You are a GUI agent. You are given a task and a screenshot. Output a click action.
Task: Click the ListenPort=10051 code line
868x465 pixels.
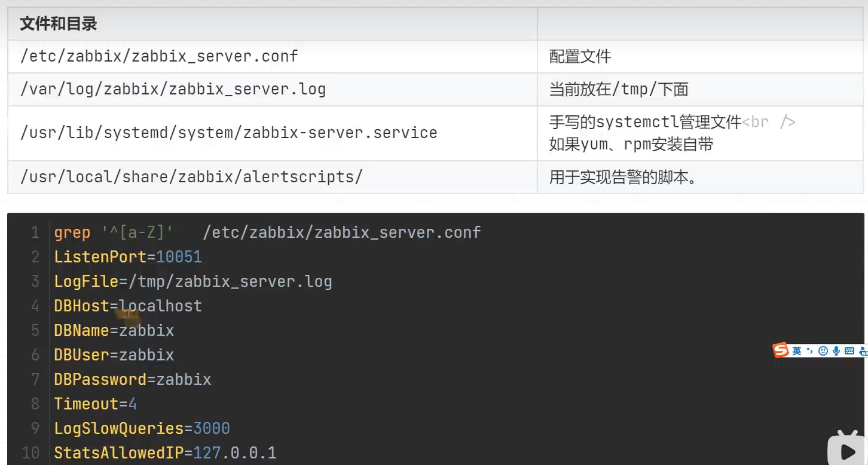point(128,257)
